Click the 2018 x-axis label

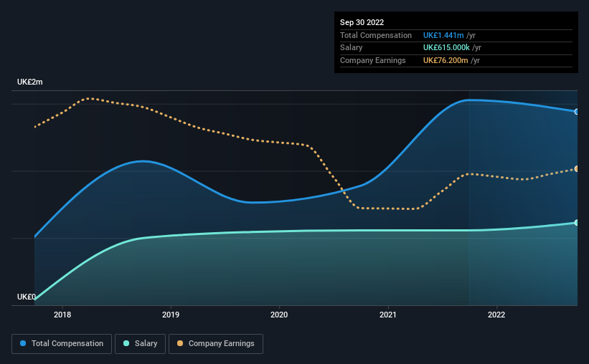62,315
